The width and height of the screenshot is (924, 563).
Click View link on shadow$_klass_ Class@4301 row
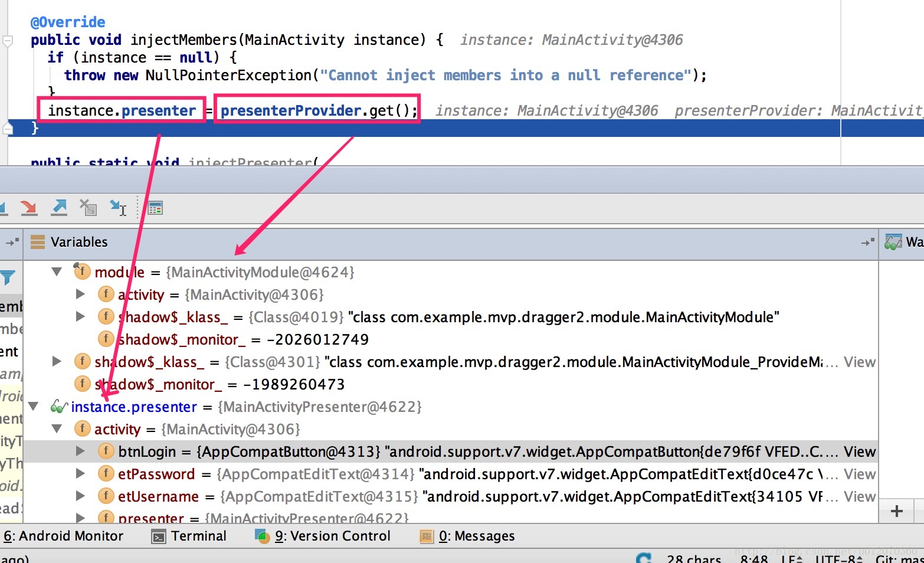[860, 362]
